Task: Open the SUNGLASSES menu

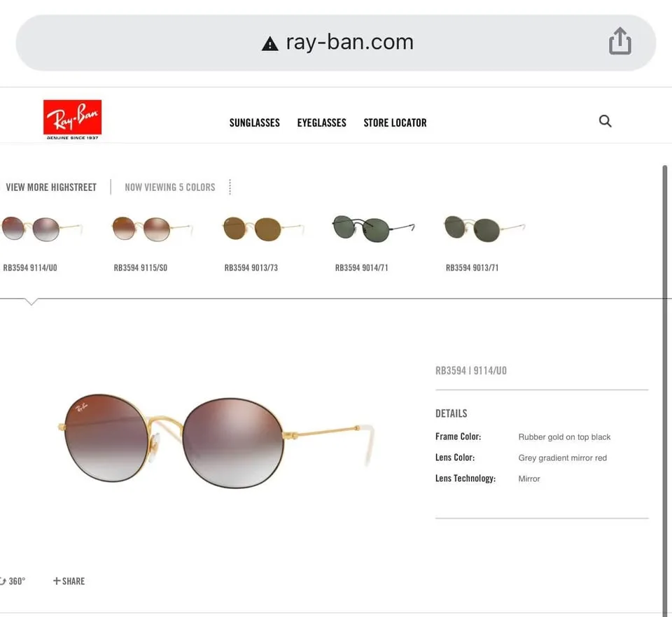Action: (254, 122)
